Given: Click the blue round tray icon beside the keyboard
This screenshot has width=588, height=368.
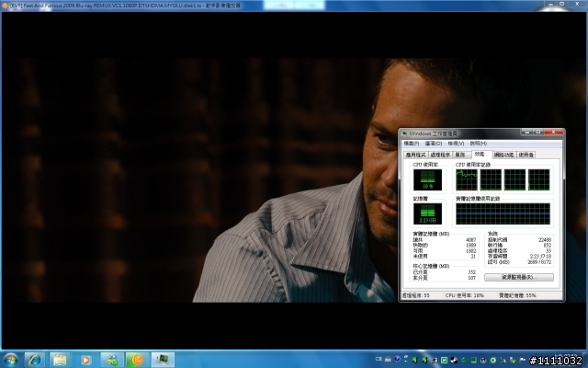Looking at the screenshot, I should [x=397, y=360].
